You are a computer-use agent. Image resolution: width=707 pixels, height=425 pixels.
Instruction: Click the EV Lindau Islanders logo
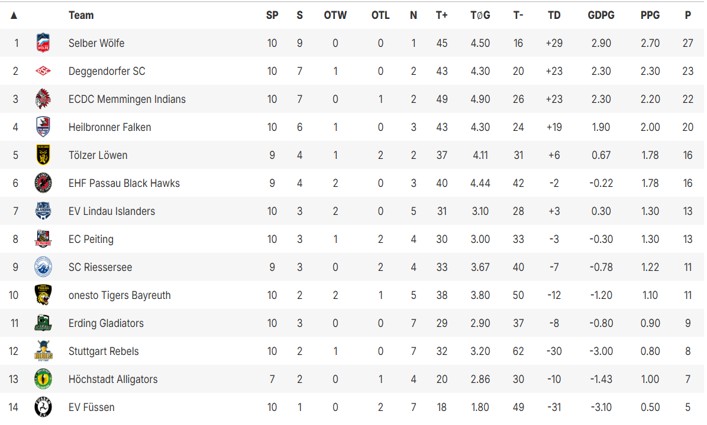point(43,211)
